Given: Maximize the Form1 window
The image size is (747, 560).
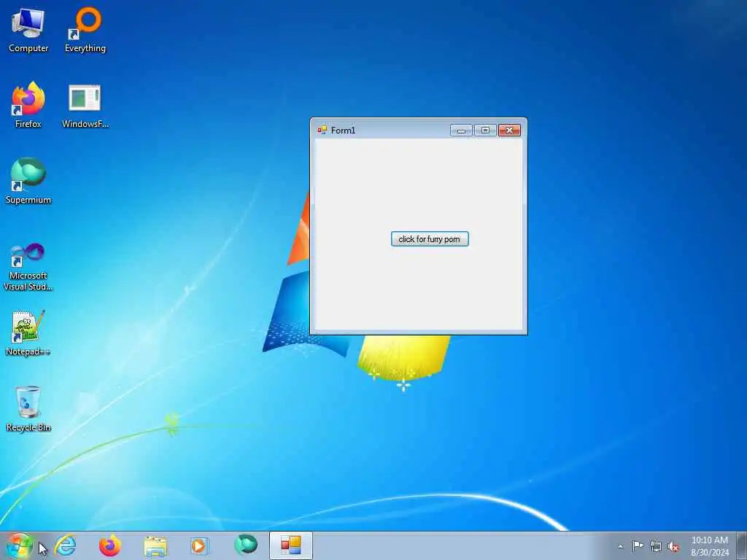Looking at the screenshot, I should 485,130.
